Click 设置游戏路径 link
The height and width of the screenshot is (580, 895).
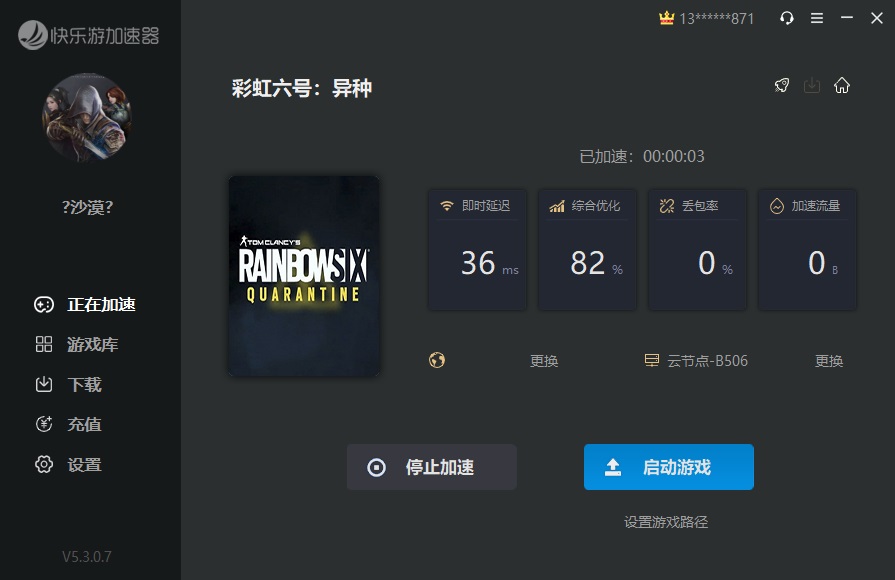pyautogui.click(x=666, y=522)
